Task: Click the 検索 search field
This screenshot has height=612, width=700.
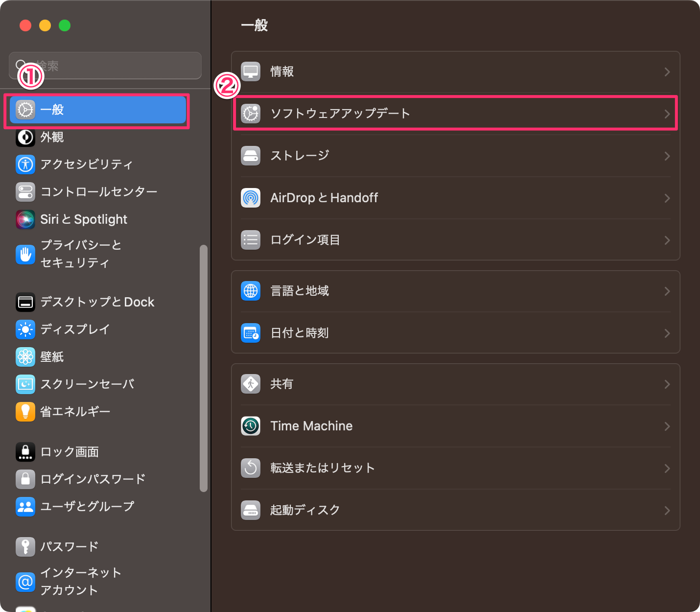Action: point(105,65)
